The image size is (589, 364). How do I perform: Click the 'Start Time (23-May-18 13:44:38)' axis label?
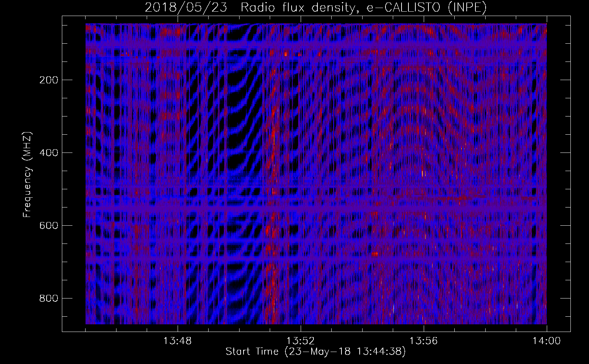click(316, 352)
